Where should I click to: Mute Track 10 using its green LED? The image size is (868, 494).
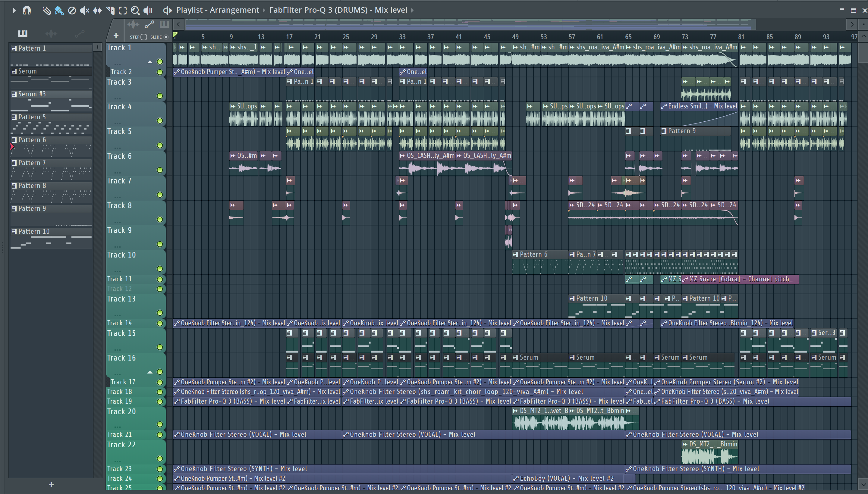[159, 269]
